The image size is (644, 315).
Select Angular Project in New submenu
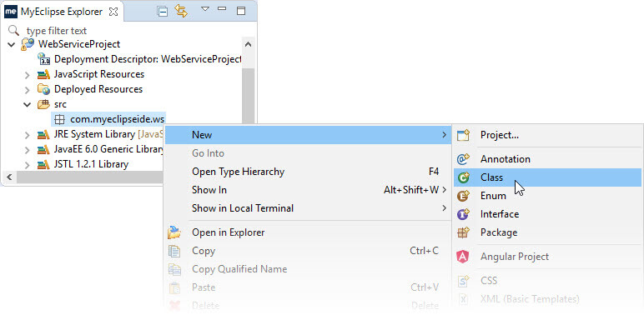tap(547, 257)
